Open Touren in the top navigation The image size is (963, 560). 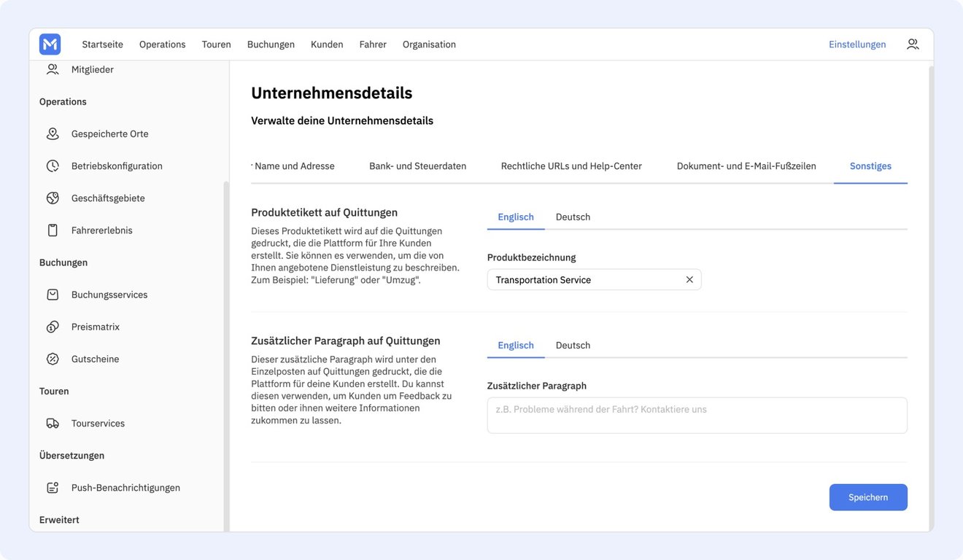click(217, 44)
